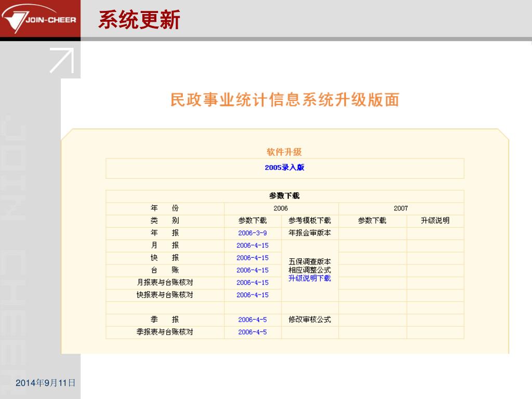Click the white arrow icon in sidebar

click(x=62, y=60)
